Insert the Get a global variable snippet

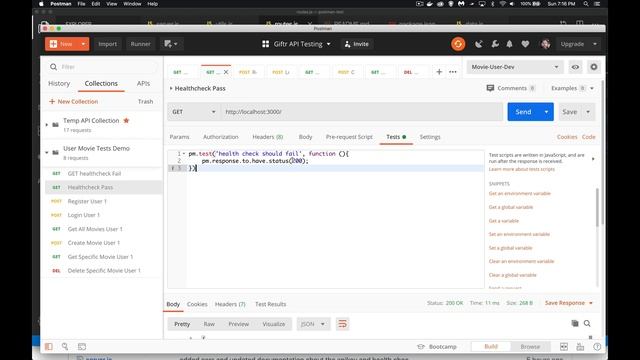[511, 207]
